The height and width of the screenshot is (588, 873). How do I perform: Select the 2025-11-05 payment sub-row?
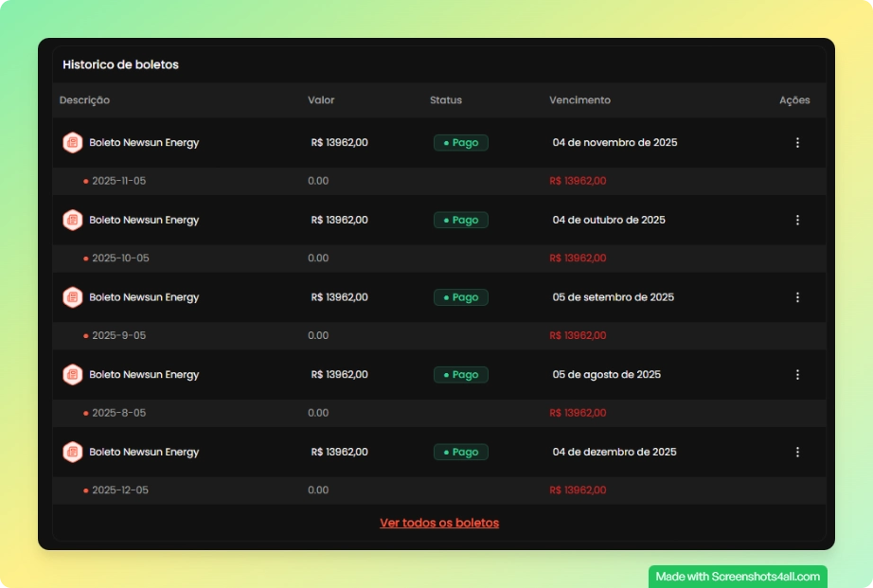[x=118, y=181]
